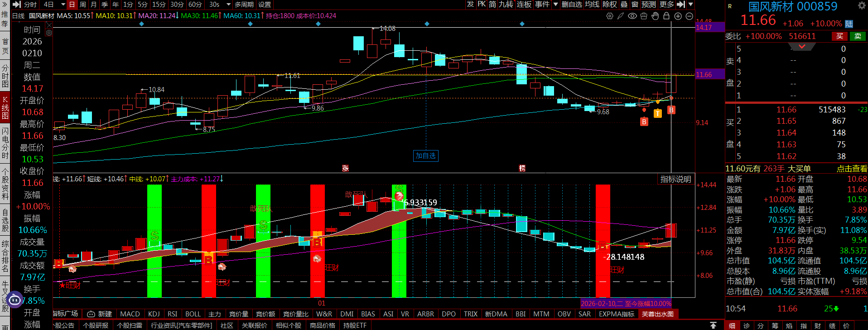This screenshot has width=868, height=330.
Task: Click the 连板 toolbar button
Action: [524, 5]
